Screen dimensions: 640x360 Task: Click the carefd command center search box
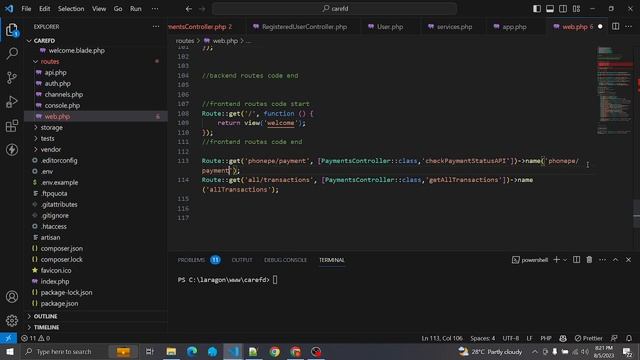click(x=335, y=9)
